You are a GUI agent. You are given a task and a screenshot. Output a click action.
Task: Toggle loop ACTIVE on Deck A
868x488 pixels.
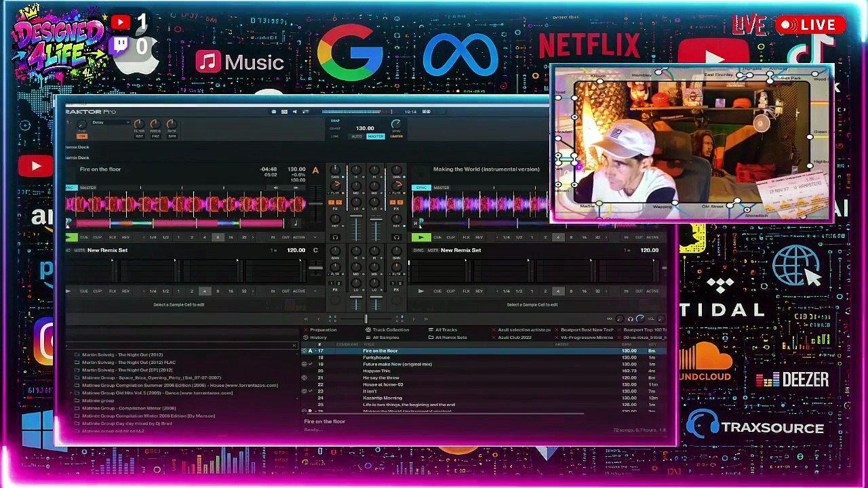point(299,237)
